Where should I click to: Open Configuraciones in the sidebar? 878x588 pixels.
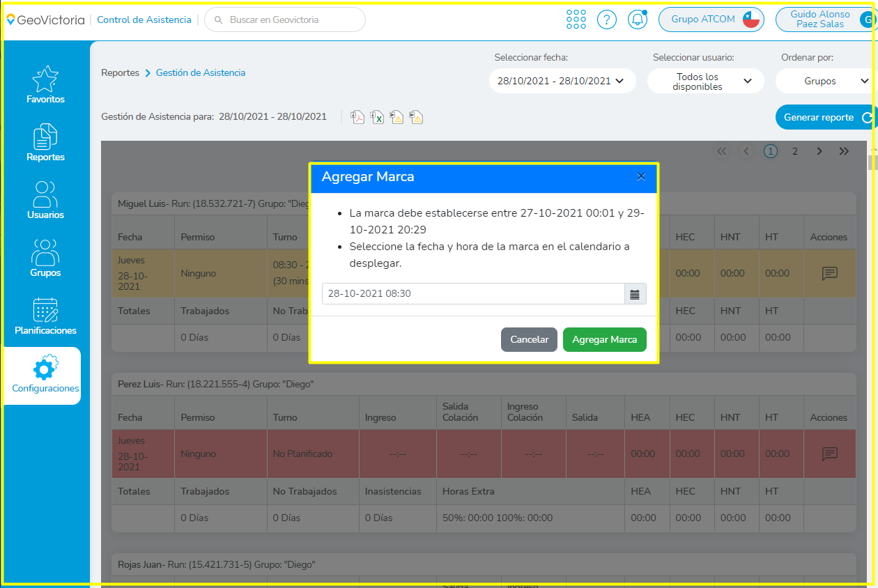tap(45, 375)
